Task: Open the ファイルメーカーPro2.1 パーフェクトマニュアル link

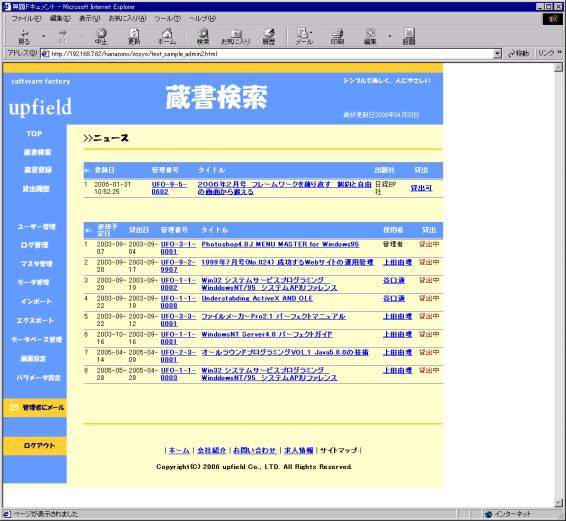Action: coord(273,317)
